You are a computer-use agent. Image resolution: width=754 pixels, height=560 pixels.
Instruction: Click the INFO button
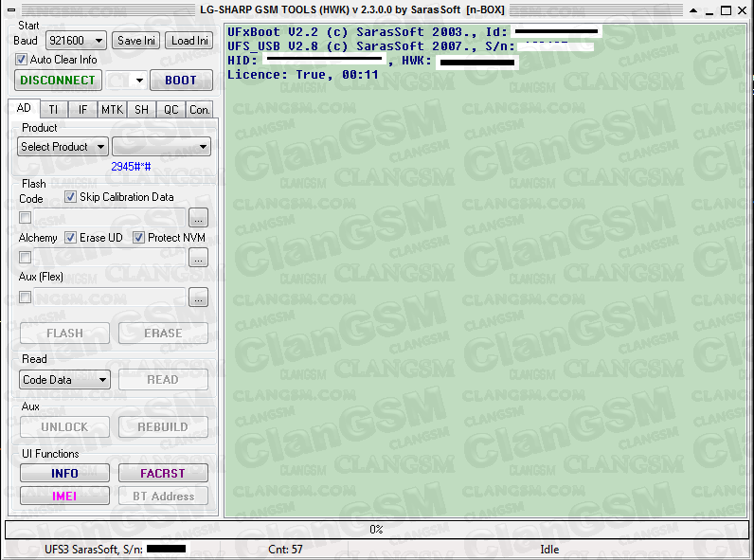click(x=65, y=474)
